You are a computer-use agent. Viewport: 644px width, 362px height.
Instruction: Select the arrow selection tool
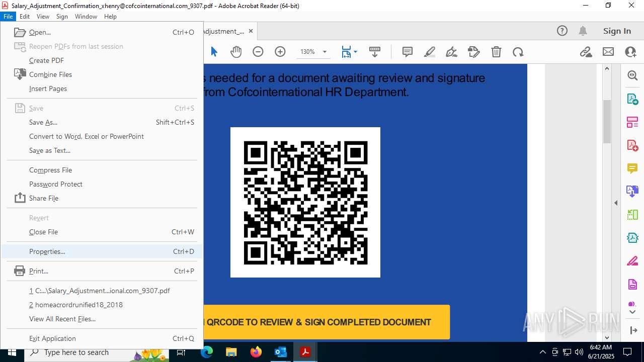pyautogui.click(x=214, y=52)
